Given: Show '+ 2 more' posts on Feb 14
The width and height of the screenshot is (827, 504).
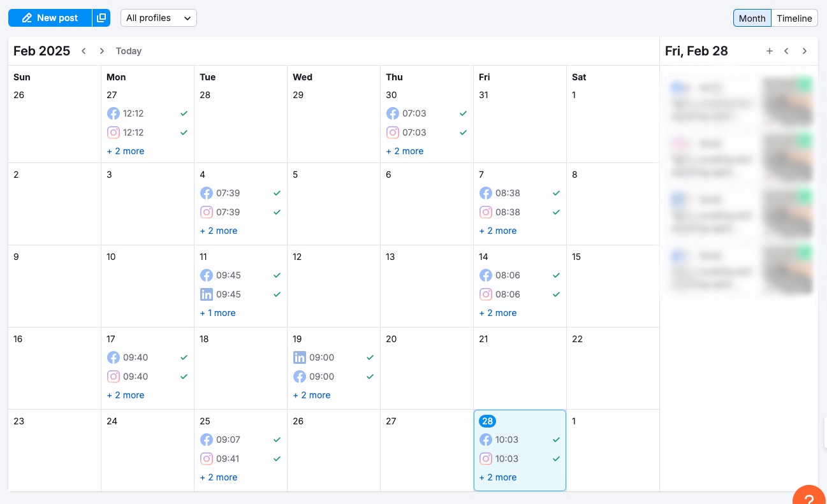Looking at the screenshot, I should 498,313.
